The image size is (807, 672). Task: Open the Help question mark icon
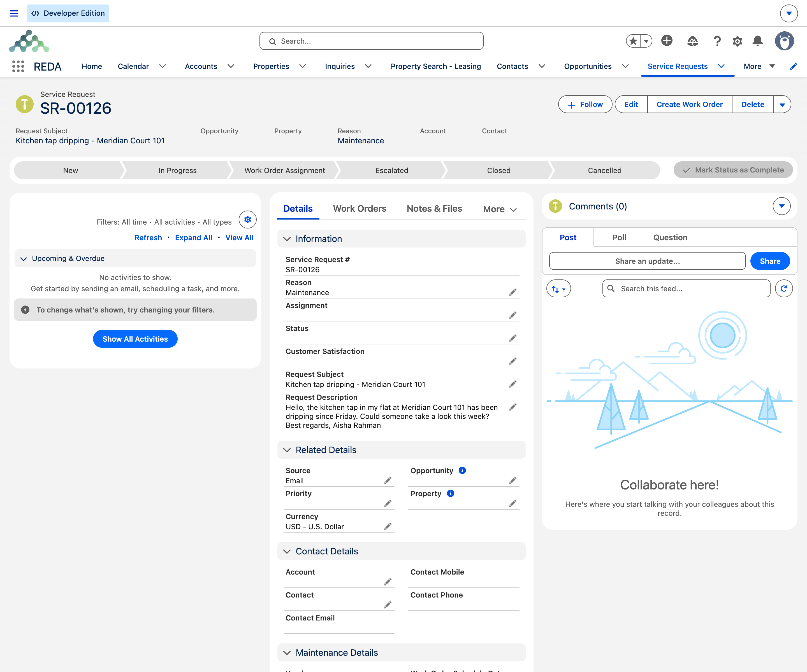pyautogui.click(x=717, y=41)
